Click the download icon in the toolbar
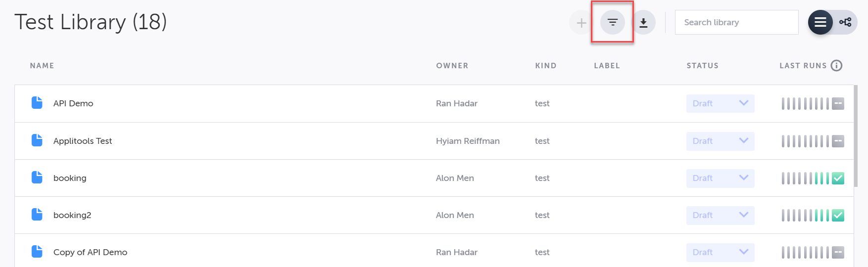 tap(643, 23)
